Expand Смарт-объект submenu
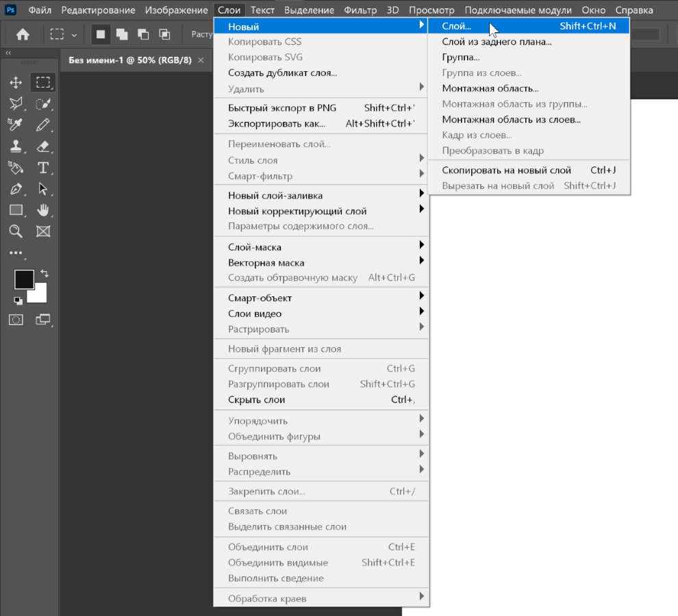678x616 pixels. coord(321,298)
